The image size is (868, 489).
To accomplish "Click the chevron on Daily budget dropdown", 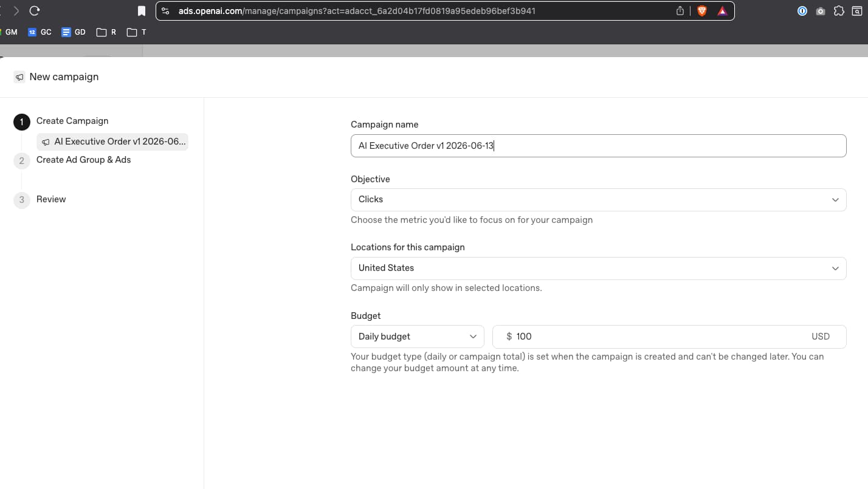I will (473, 337).
